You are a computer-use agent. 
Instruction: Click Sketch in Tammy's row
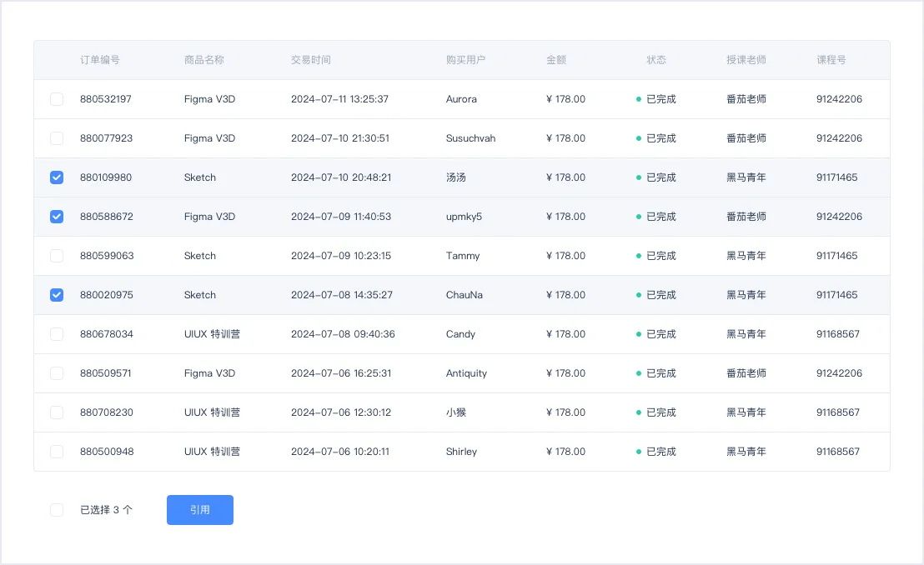pyautogui.click(x=200, y=256)
